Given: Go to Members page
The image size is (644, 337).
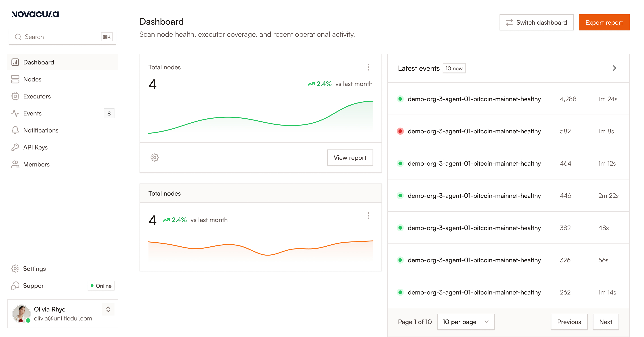Looking at the screenshot, I should click(x=63, y=164).
